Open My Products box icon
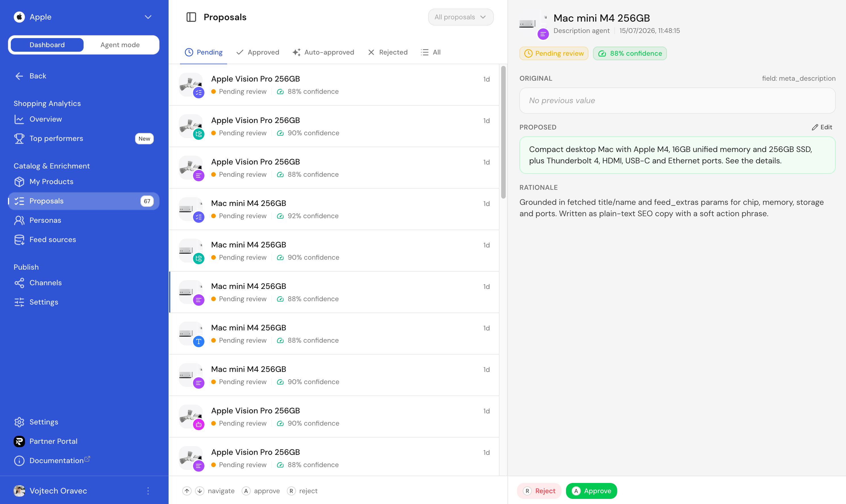This screenshot has width=846, height=504. [x=19, y=182]
